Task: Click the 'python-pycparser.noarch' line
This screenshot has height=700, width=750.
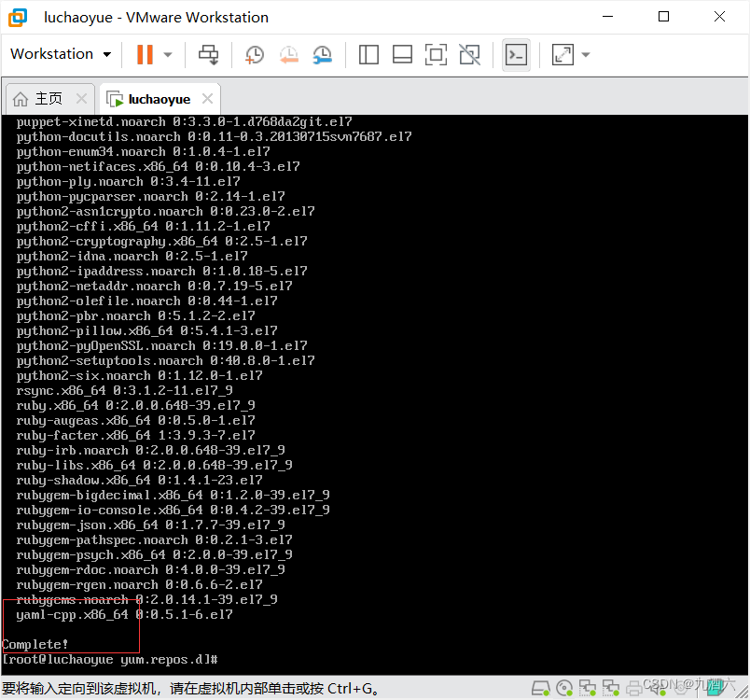Action: tap(151, 197)
